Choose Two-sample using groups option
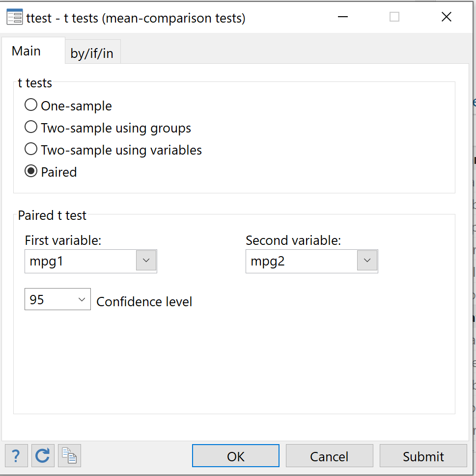 (x=31, y=127)
